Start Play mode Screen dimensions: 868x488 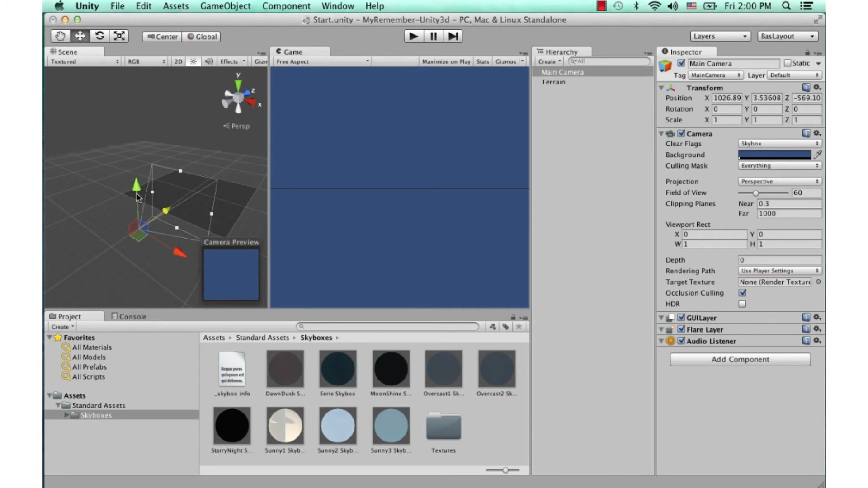pos(414,36)
